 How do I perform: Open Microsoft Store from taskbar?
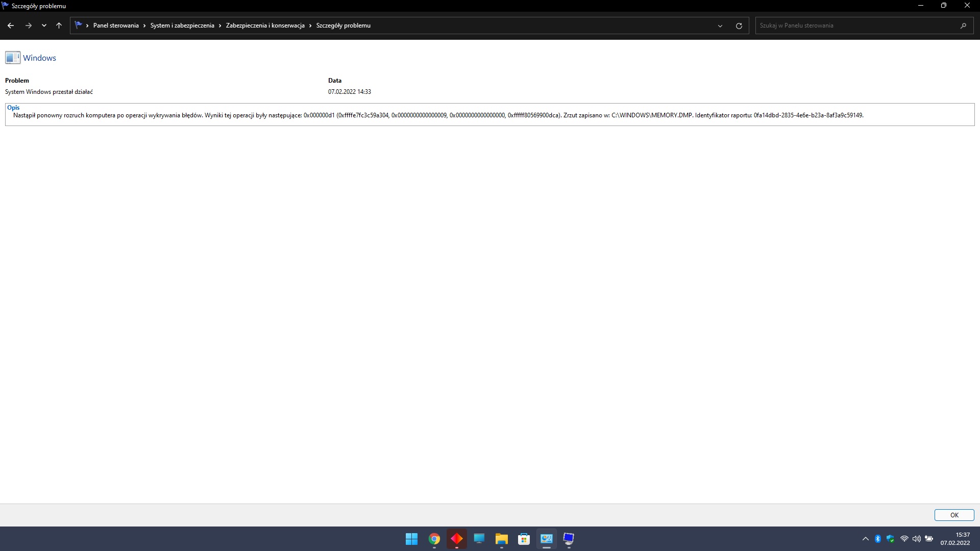[x=524, y=539]
